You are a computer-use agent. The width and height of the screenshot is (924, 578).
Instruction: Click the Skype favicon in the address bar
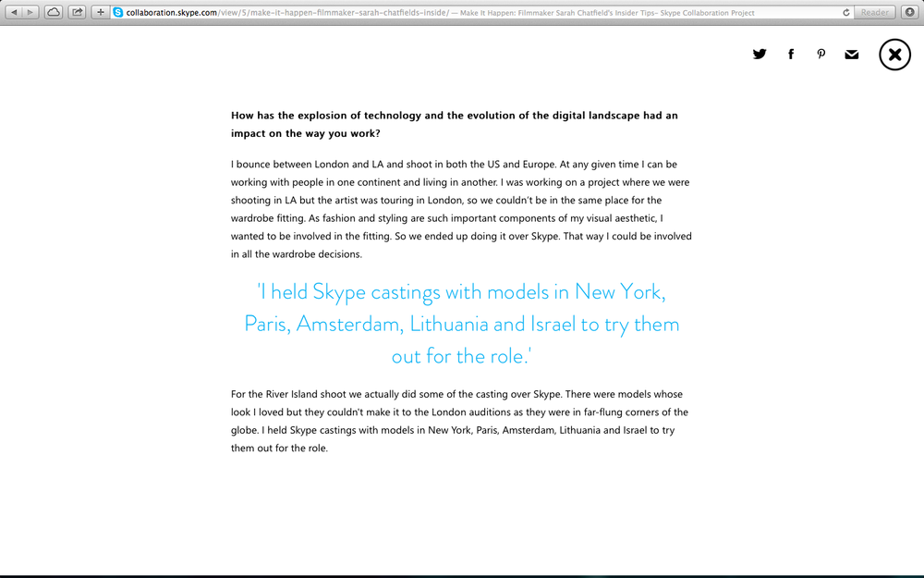click(x=116, y=12)
